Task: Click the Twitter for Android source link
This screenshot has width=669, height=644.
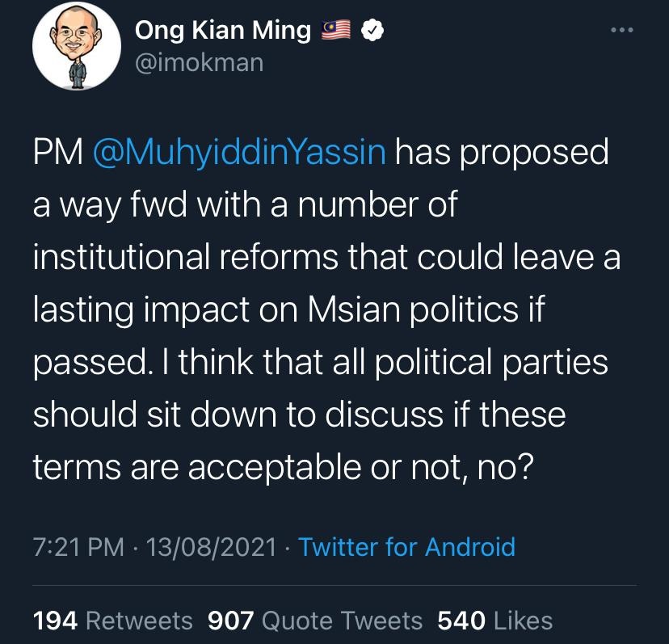Action: point(407,547)
